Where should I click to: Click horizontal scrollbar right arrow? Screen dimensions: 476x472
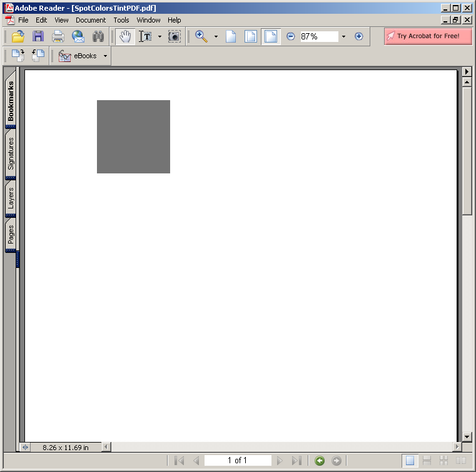(457, 447)
